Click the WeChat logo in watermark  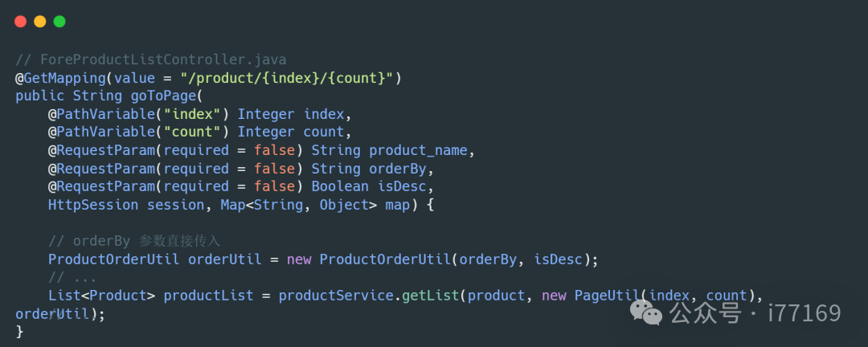pos(647,311)
